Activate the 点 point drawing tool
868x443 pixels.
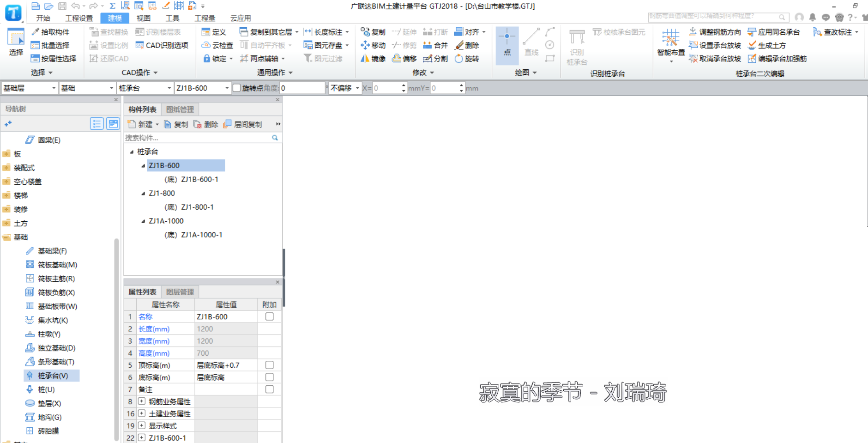pos(507,45)
